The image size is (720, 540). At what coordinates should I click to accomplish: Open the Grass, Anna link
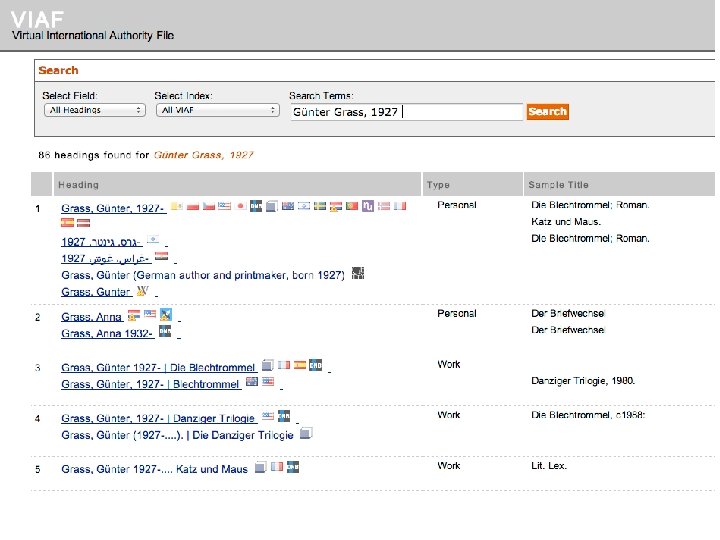point(92,316)
